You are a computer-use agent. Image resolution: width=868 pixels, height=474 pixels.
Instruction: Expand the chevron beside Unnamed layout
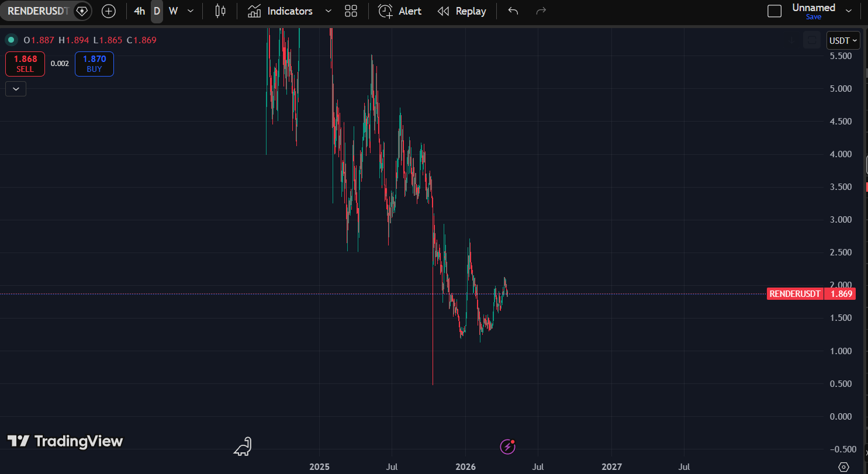[849, 11]
